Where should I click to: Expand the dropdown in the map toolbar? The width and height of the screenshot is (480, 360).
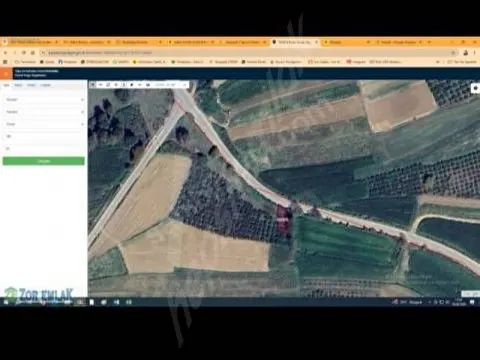[x=184, y=85]
